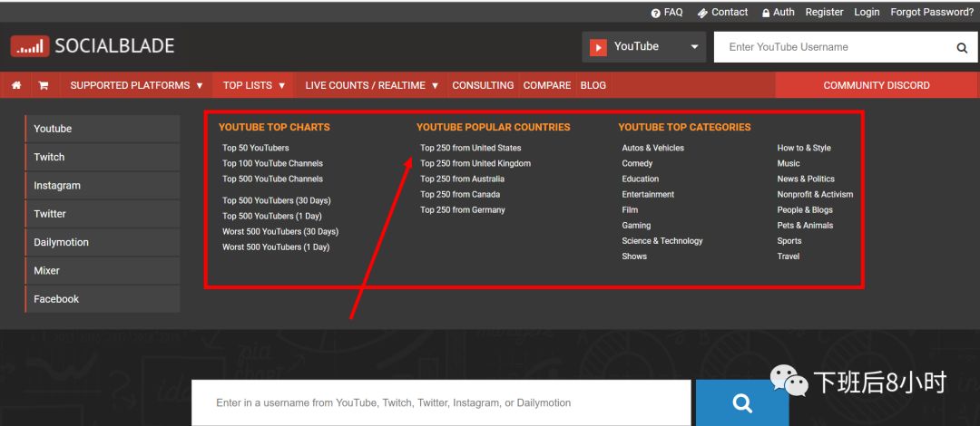
Task: Open the shopping cart icon
Action: tap(43, 85)
